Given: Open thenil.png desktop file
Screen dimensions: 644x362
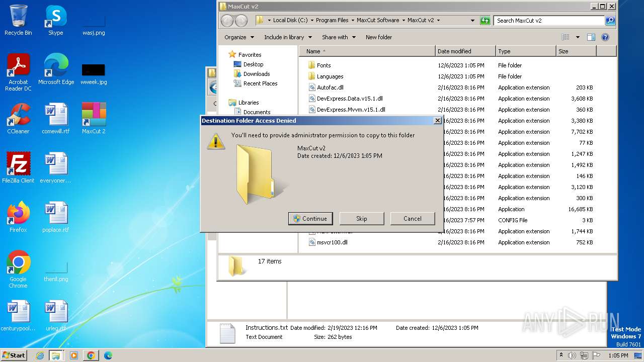Looking at the screenshot, I should 56,271.
